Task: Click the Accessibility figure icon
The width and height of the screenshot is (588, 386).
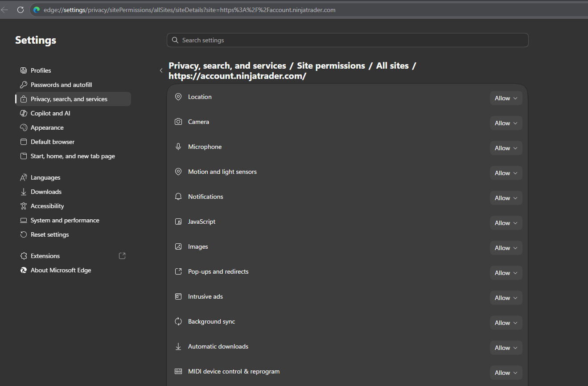Action: [x=24, y=206]
